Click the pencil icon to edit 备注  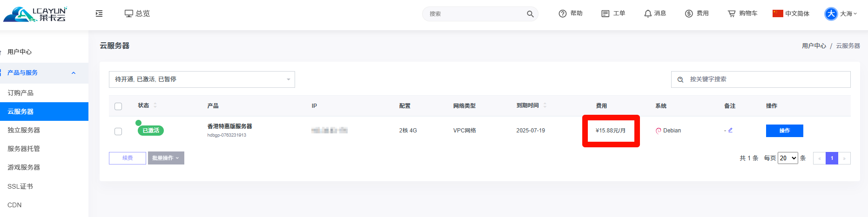click(x=730, y=130)
